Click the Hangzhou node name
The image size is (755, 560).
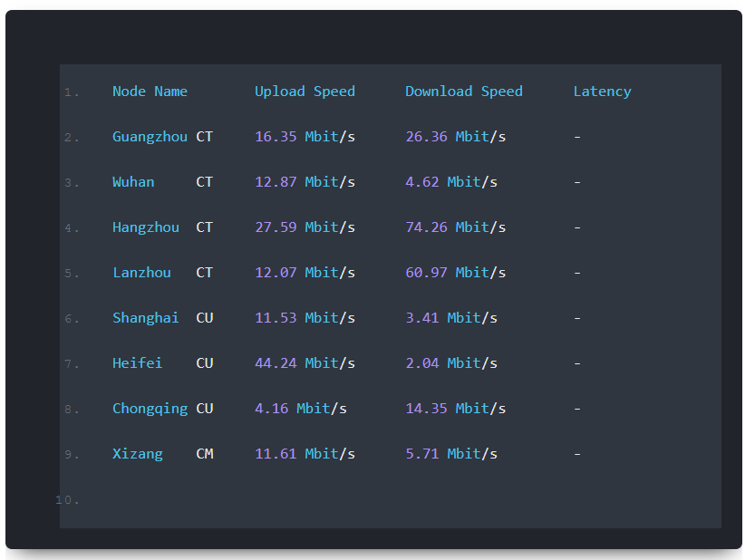click(x=145, y=227)
